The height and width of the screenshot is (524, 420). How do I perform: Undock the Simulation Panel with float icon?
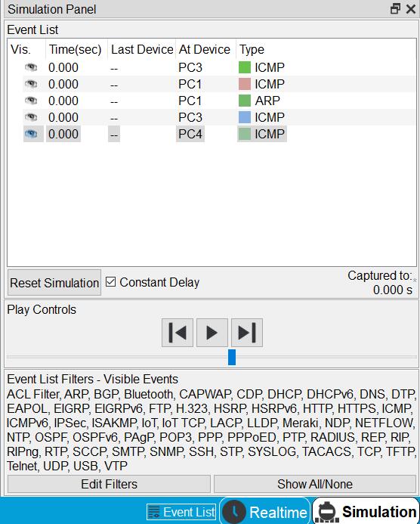[395, 8]
